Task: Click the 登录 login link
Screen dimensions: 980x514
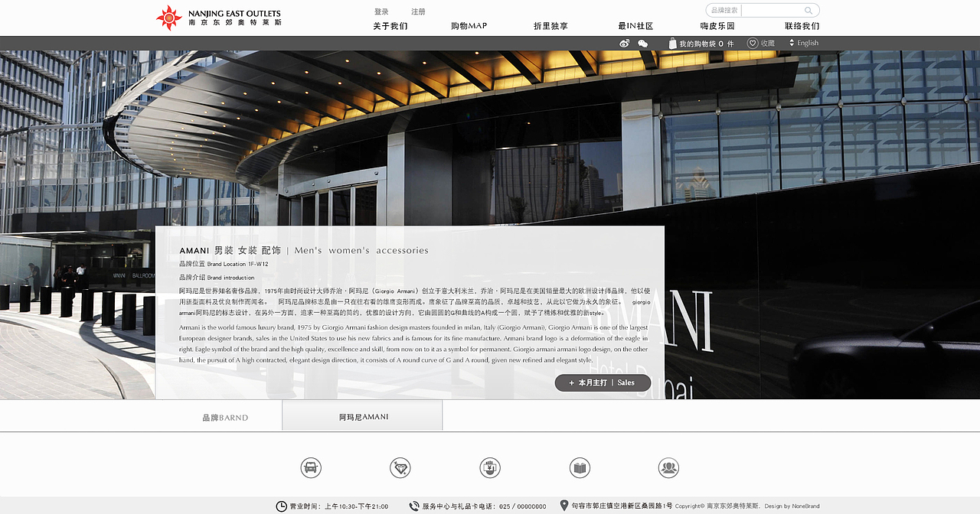Action: pyautogui.click(x=380, y=11)
